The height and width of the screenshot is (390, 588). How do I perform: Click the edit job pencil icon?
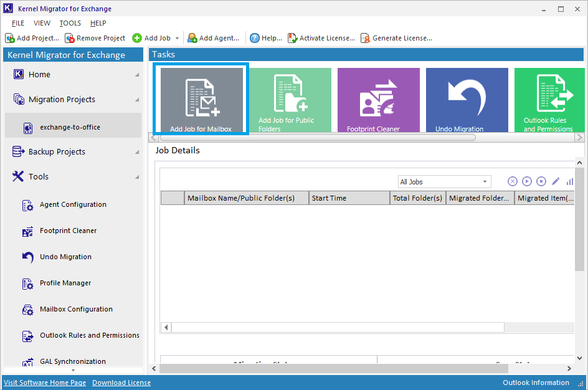pyautogui.click(x=556, y=181)
